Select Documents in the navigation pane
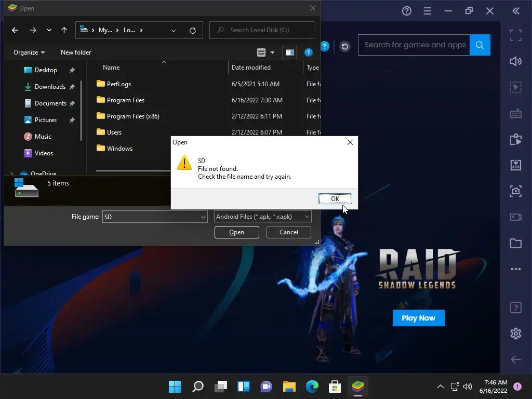This screenshot has width=532, height=399. 50,103
